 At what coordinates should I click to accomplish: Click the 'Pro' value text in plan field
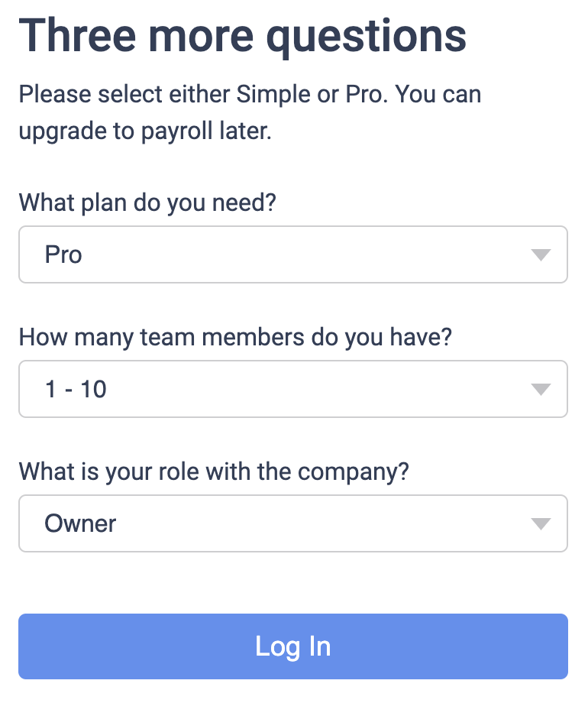[x=63, y=254]
